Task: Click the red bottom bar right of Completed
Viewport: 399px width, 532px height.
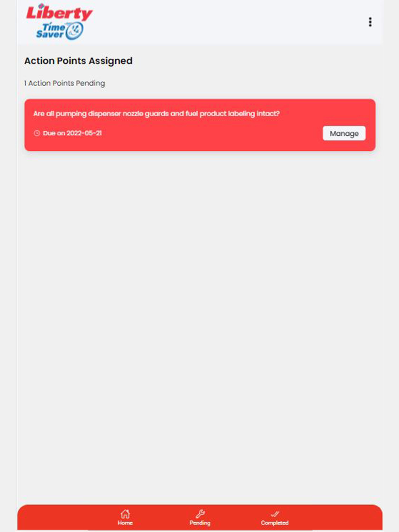Action: coord(336,518)
